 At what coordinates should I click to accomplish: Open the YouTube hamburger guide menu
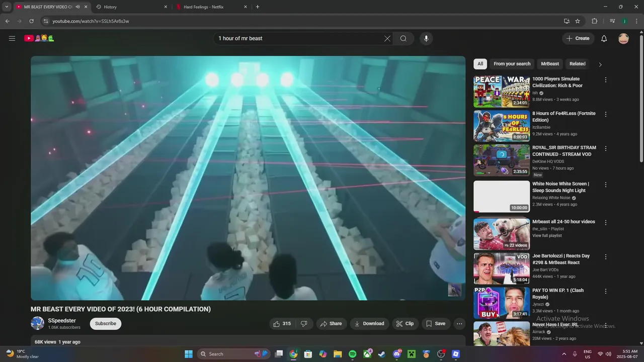12,38
